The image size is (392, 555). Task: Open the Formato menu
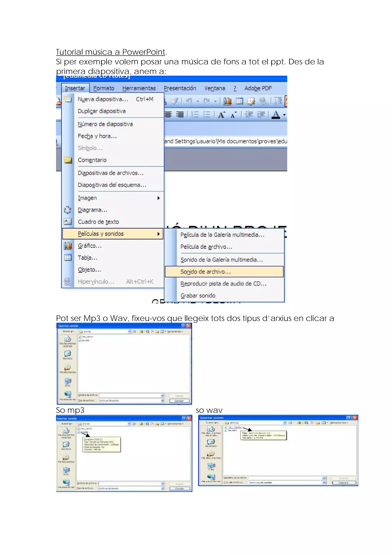click(x=104, y=88)
